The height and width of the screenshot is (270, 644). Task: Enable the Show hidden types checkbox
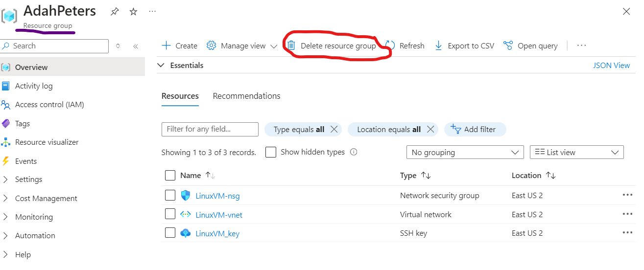(271, 152)
